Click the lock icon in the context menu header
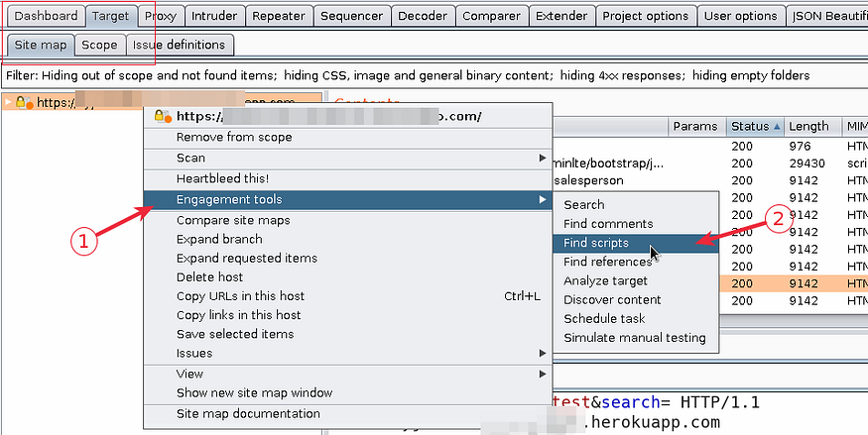868x435 pixels. click(x=164, y=117)
